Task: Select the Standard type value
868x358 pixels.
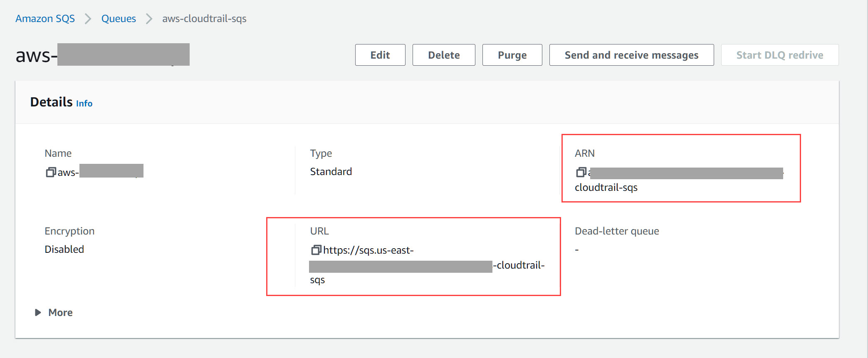Action: pyautogui.click(x=331, y=172)
